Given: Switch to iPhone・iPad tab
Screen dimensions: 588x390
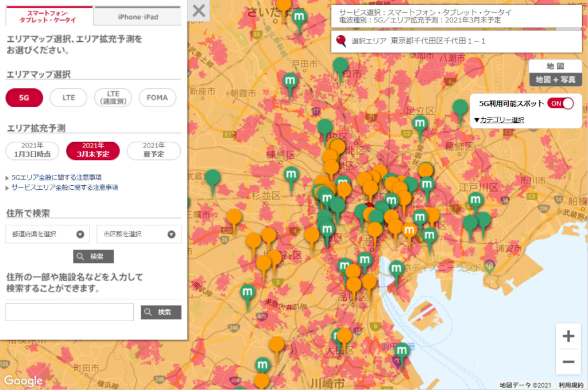Looking at the screenshot, I should click(138, 17).
